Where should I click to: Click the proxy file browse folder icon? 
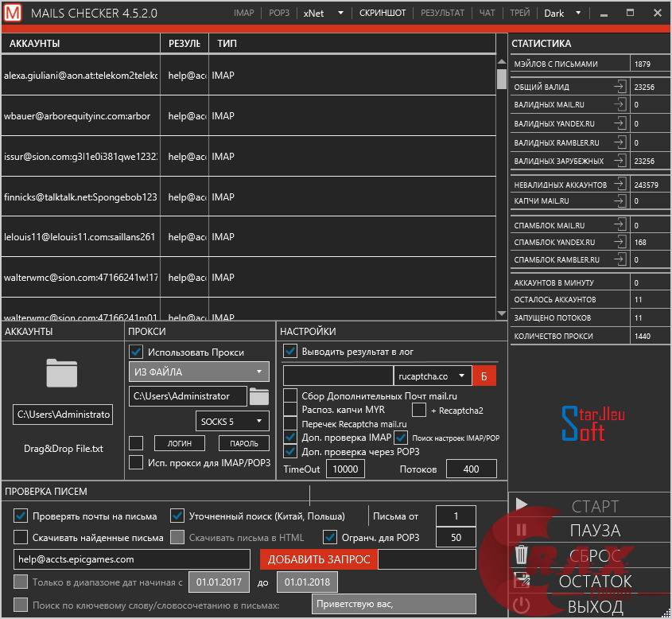click(x=259, y=395)
